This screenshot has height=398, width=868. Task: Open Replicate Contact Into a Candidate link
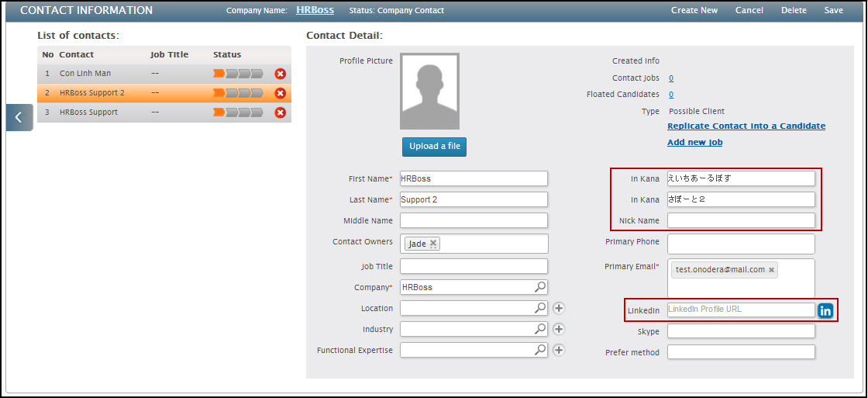pos(746,126)
